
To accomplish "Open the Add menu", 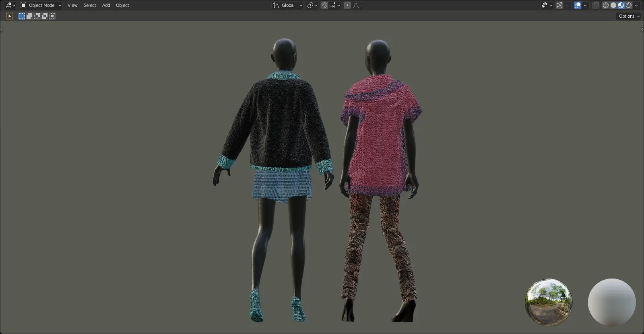I will point(106,5).
